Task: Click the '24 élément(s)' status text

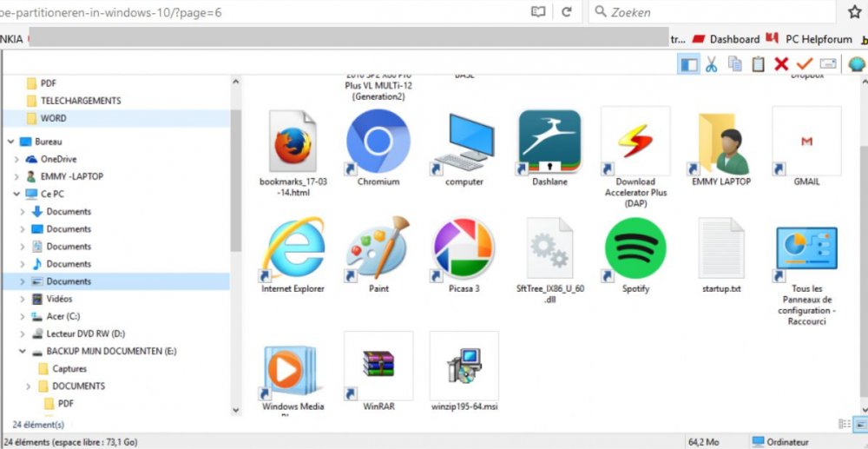Action: (x=37, y=426)
